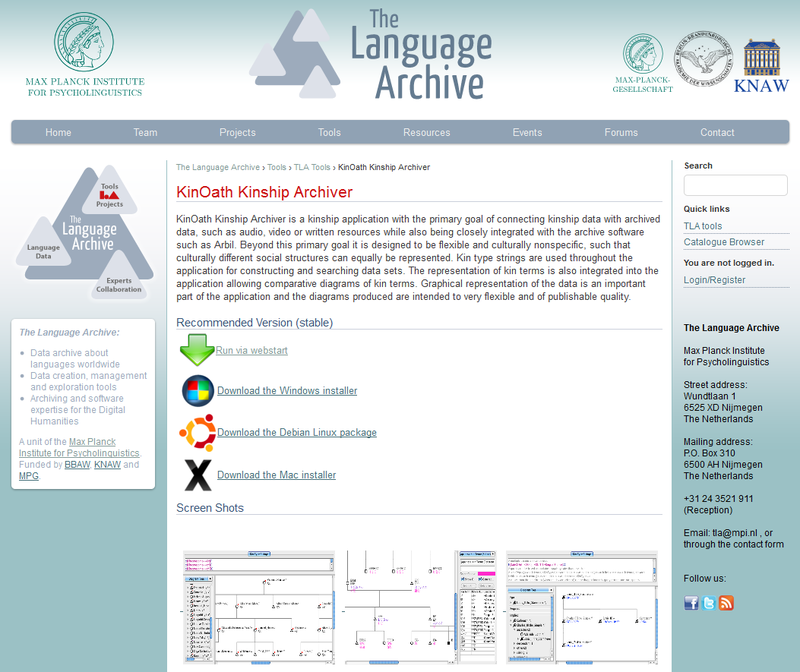
Task: Click the Mac OS X logo icon
Action: point(198,475)
